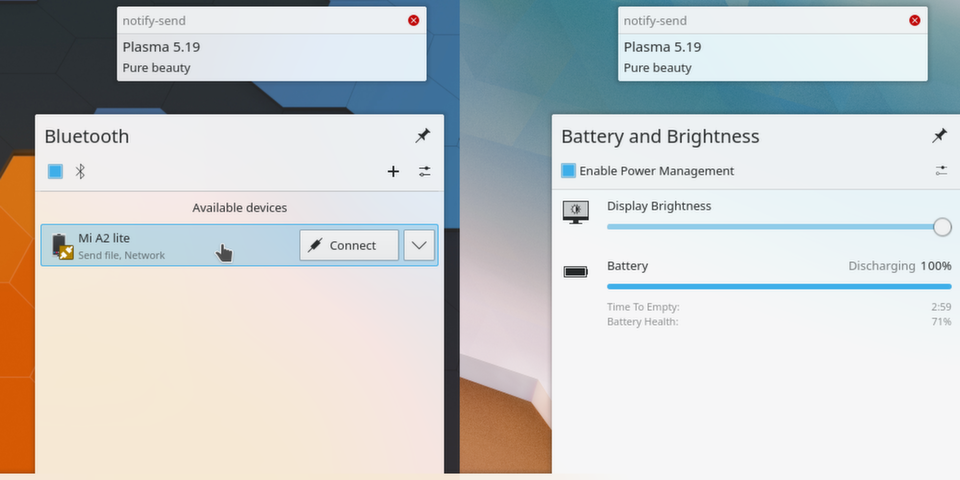
Task: Click the Display Brightness slider handle
Action: tap(942, 227)
